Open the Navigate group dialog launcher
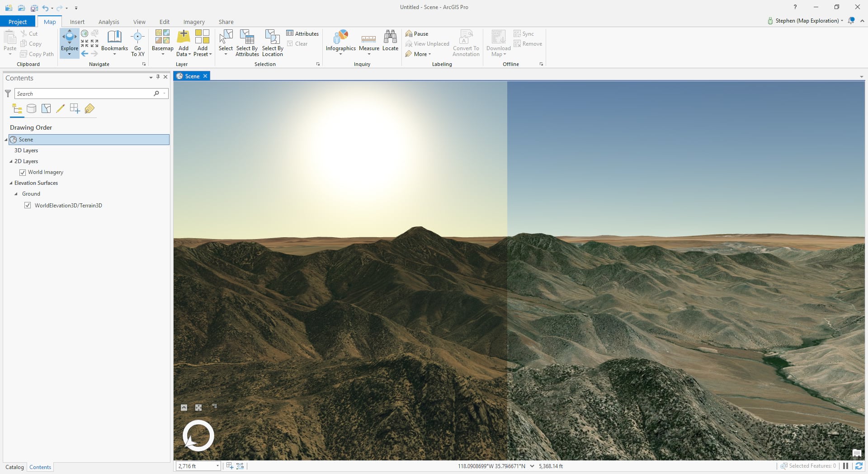This screenshot has width=868, height=474. tap(144, 64)
